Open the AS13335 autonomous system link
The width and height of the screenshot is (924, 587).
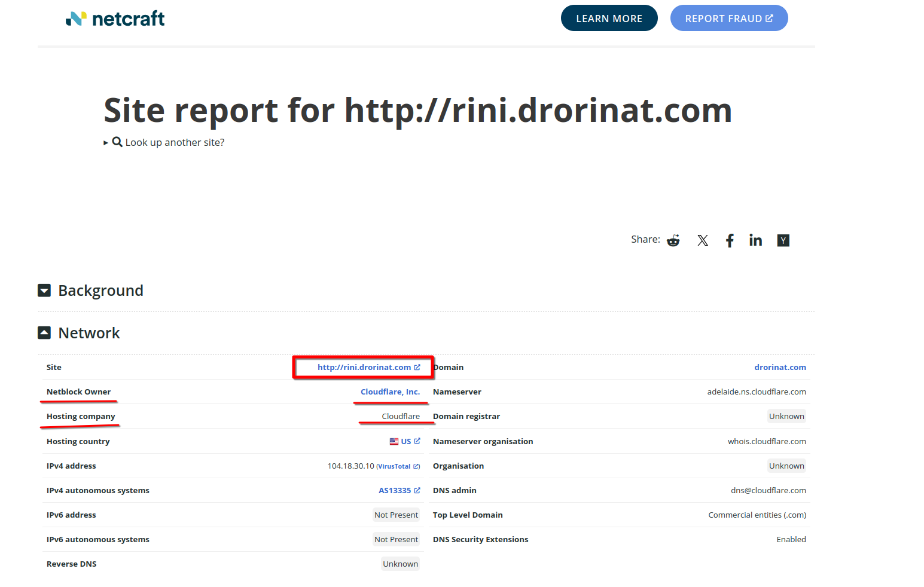click(x=394, y=490)
